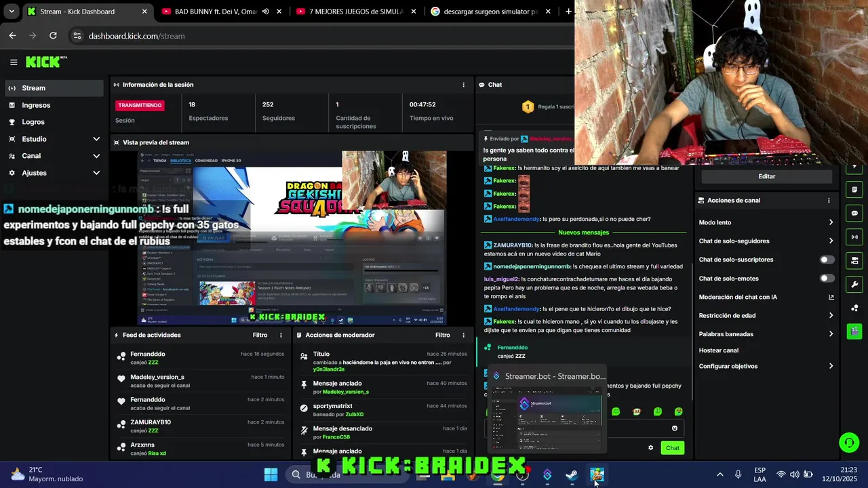Click the chat bubble icon in the right sidebar
868x488 pixels.
[854, 213]
